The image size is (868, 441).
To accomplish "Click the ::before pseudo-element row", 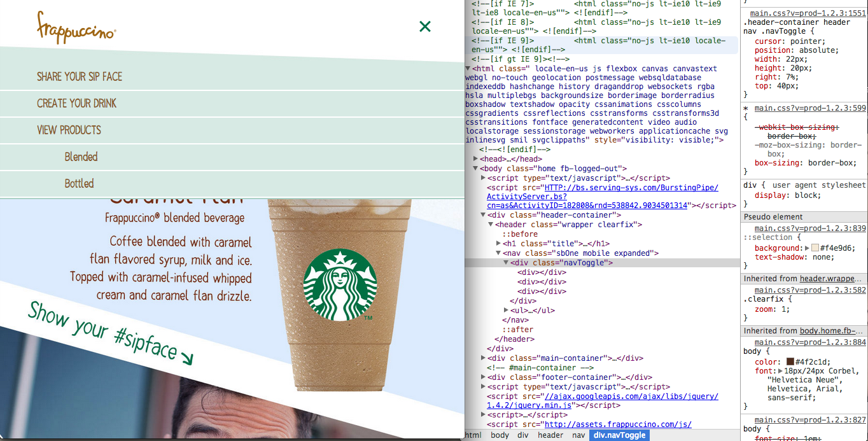I will pos(520,234).
